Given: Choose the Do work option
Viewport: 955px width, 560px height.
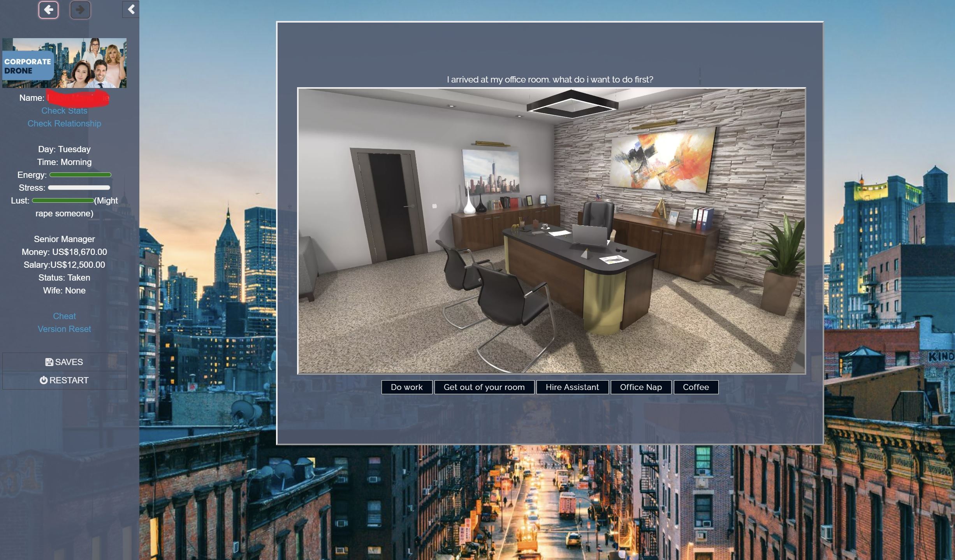Looking at the screenshot, I should (x=406, y=387).
